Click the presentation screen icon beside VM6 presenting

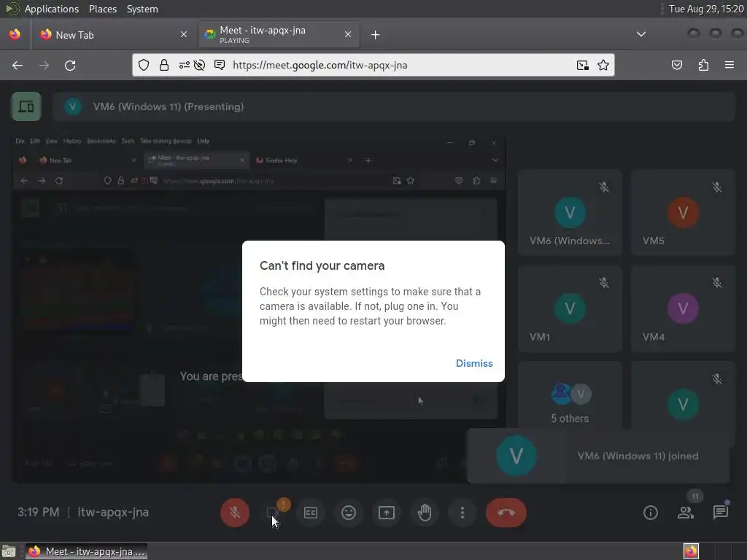[26, 106]
